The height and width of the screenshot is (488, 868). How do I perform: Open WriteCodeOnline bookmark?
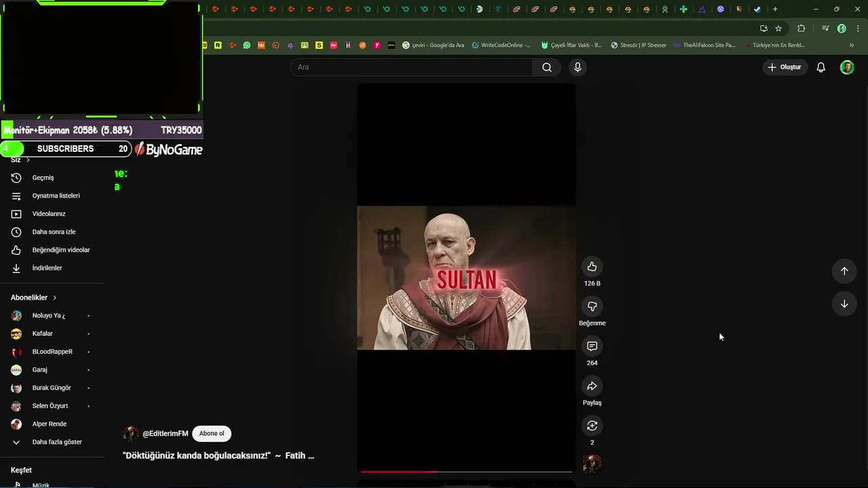[x=500, y=45]
